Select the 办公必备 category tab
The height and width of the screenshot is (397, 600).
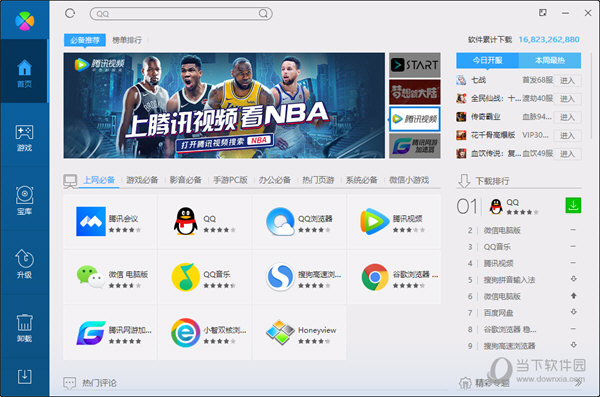click(x=274, y=180)
